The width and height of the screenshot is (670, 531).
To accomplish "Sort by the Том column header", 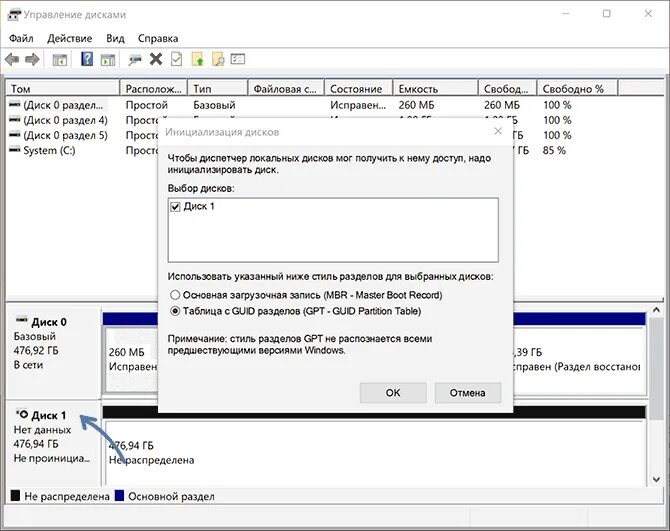I will 63,89.
